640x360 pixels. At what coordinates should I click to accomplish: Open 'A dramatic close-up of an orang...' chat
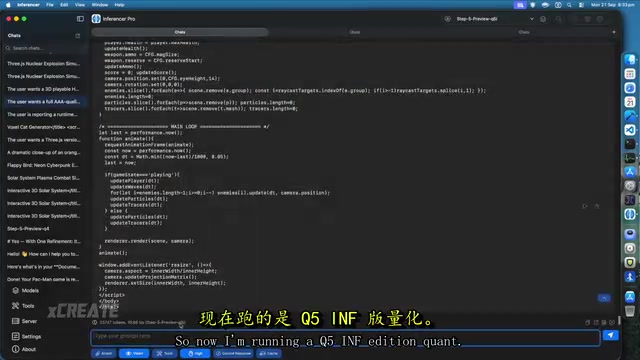point(43,152)
